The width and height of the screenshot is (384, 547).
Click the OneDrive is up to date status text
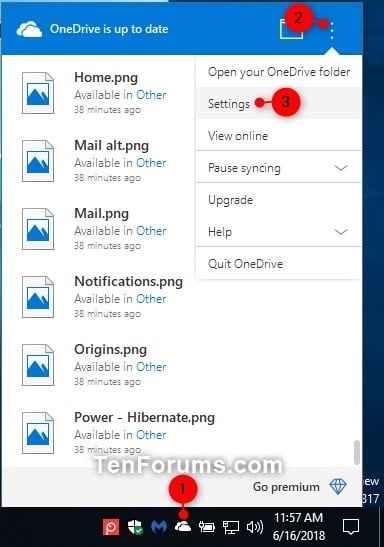point(109,29)
